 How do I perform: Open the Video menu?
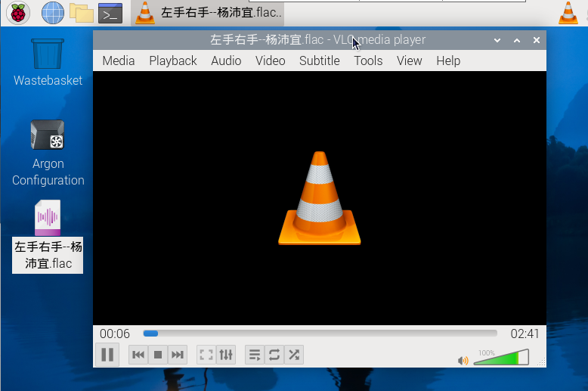(x=271, y=61)
